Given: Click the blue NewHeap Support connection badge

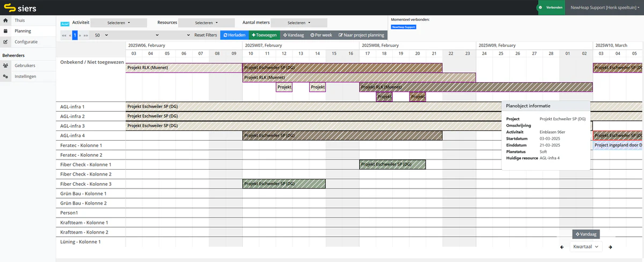Looking at the screenshot, I should [403, 27].
